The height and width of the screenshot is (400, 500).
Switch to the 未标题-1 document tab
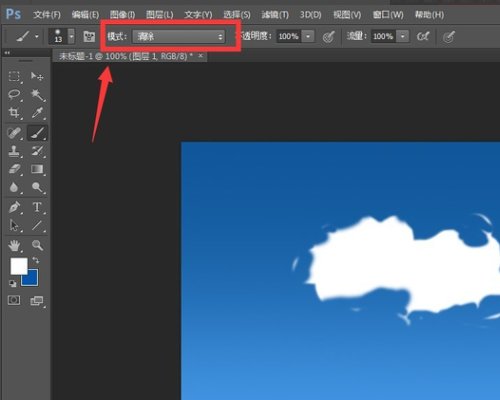point(126,56)
